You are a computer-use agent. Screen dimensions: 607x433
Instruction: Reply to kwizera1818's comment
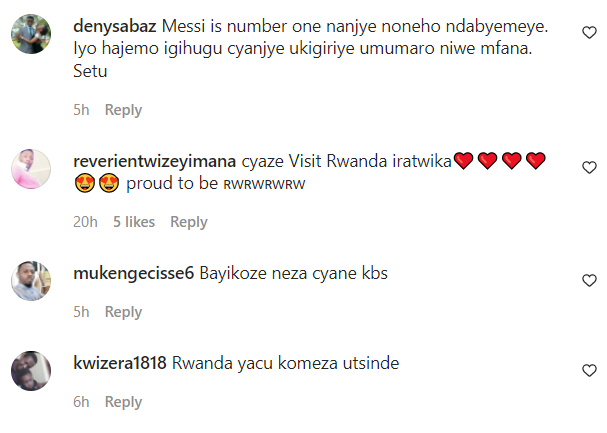tap(123, 402)
